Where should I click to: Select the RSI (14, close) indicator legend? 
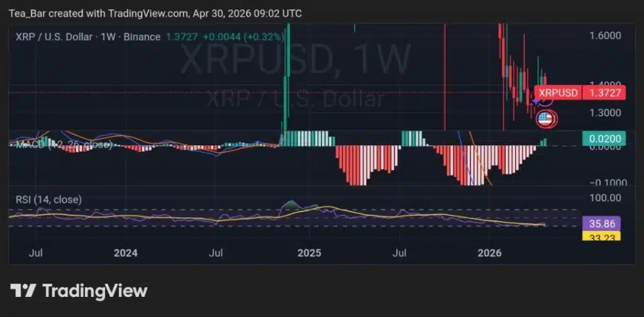pos(48,200)
